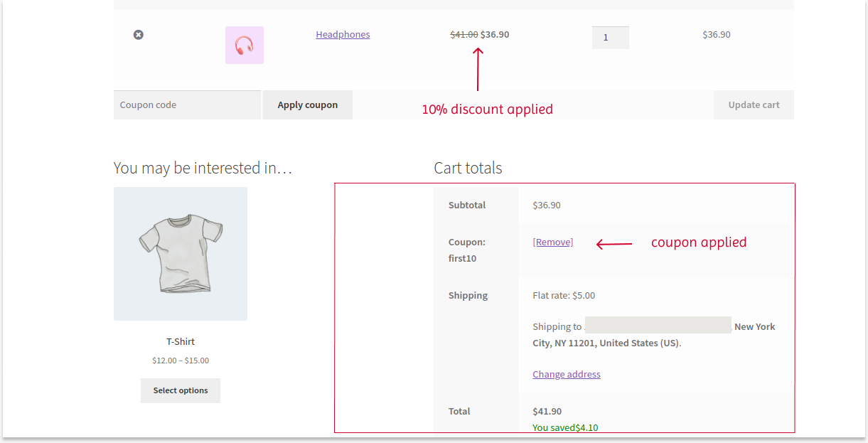This screenshot has height=443, width=868.
Task: Open the Headphones product page
Action: pyautogui.click(x=343, y=34)
